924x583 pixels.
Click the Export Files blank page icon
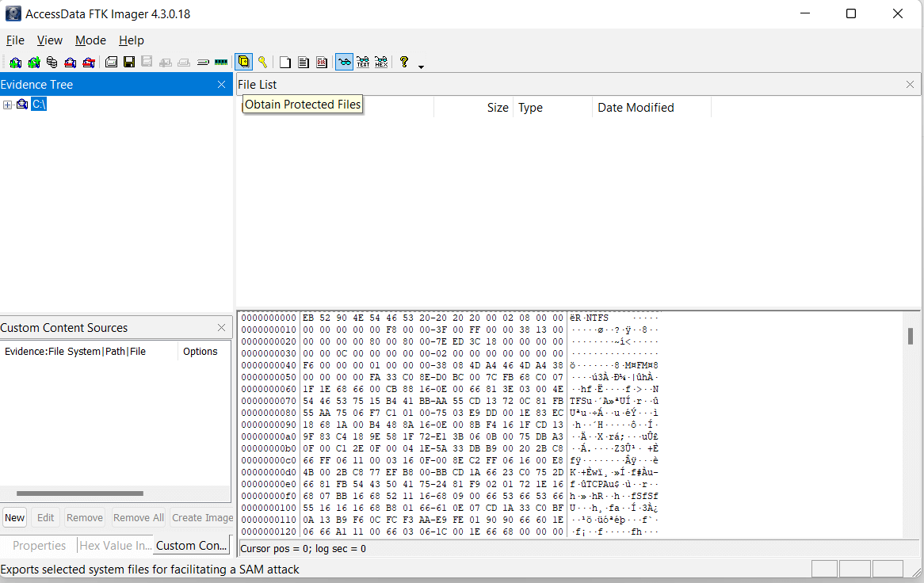point(285,62)
